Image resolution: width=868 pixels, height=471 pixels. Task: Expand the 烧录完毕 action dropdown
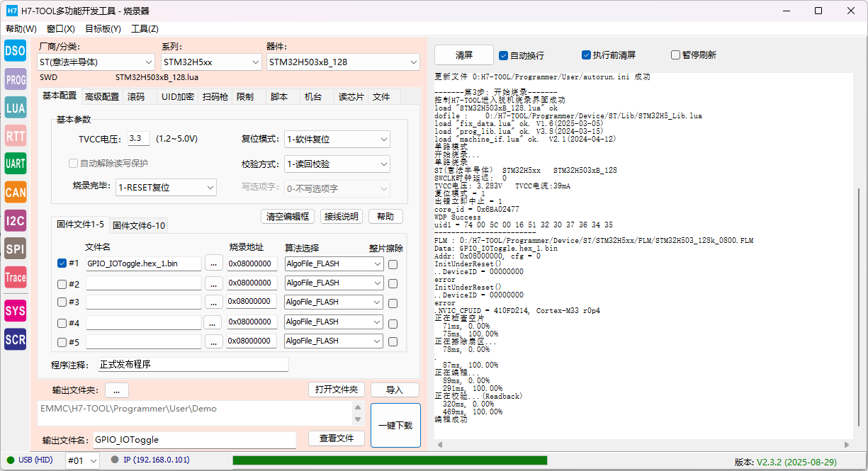(x=167, y=188)
